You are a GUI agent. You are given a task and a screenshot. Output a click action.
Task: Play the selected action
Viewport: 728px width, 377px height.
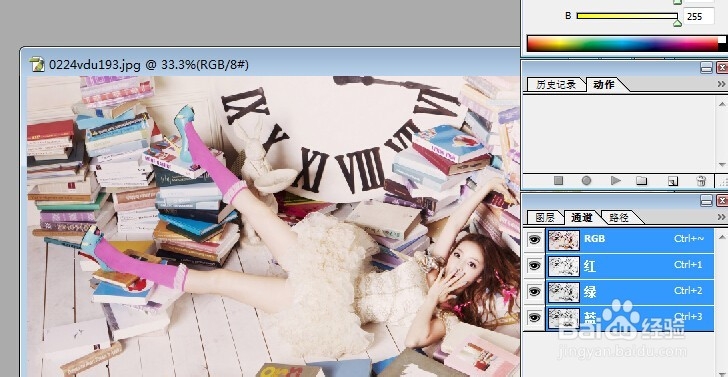(616, 181)
